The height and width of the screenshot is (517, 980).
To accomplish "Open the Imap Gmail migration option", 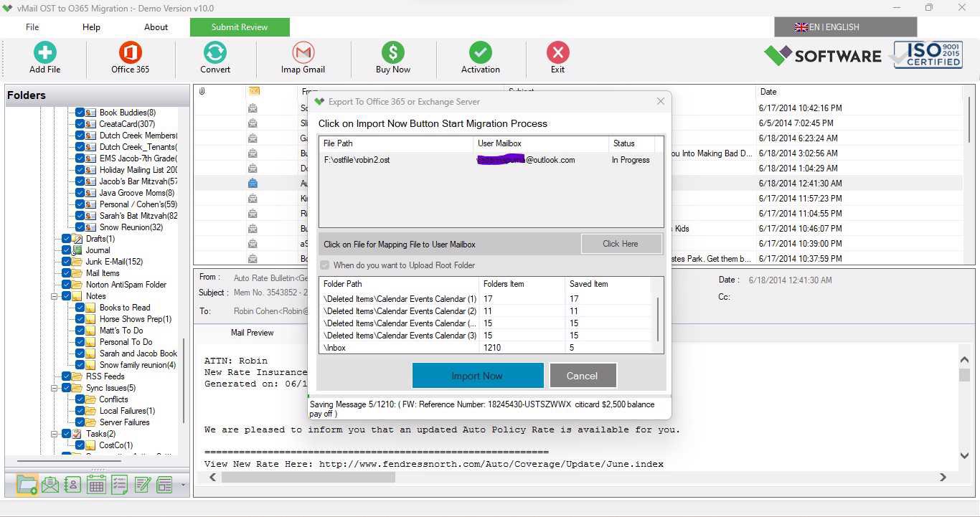I will (303, 53).
